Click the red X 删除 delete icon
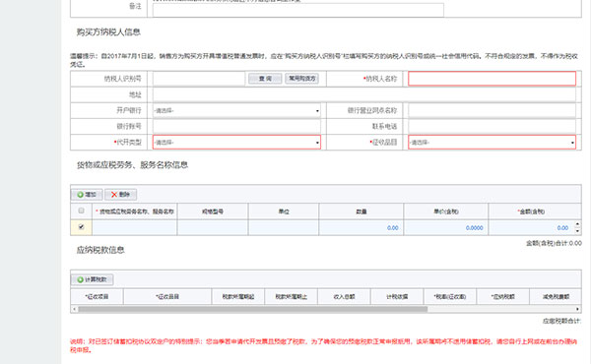The height and width of the screenshot is (364, 591). click(x=114, y=195)
